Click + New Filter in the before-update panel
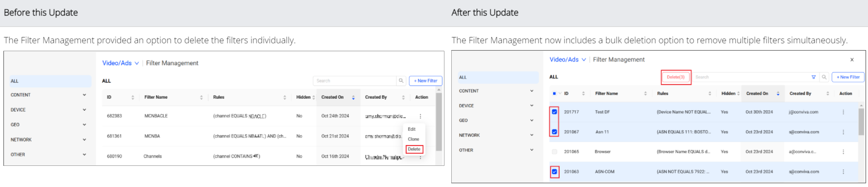868x187 pixels. [x=425, y=81]
